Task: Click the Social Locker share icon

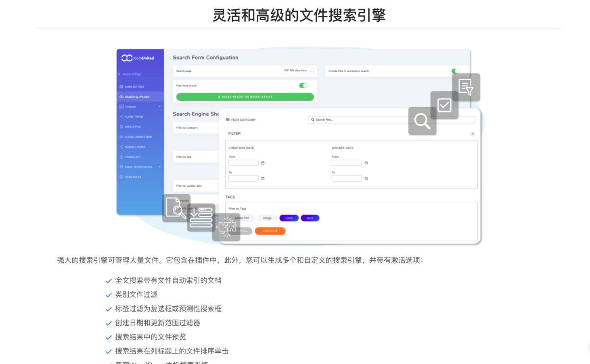Action: 121,147
